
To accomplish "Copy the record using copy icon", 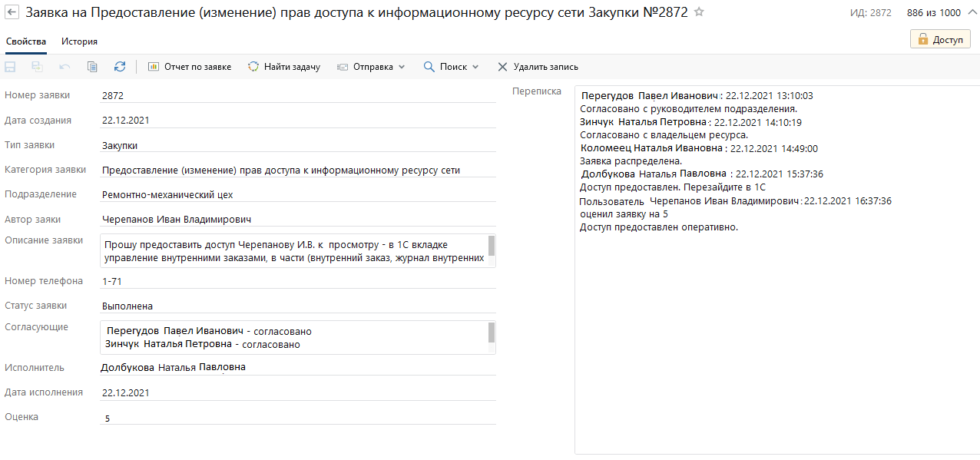I will (92, 67).
